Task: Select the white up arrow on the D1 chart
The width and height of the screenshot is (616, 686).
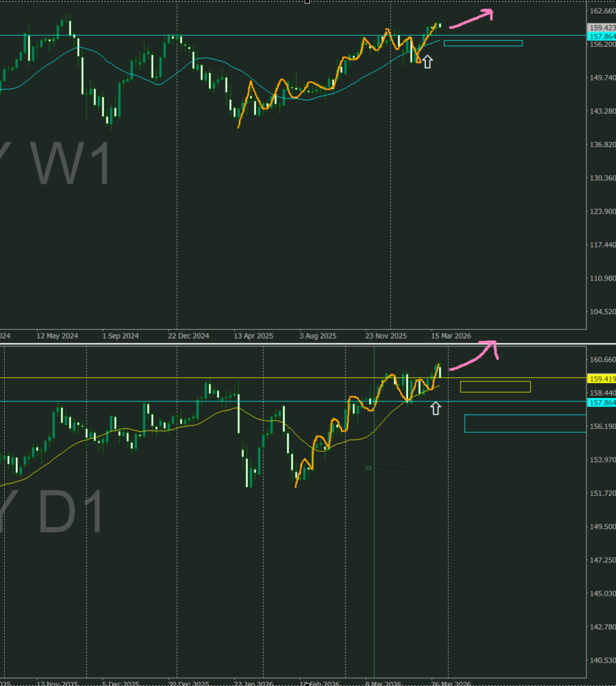Action: pos(436,408)
